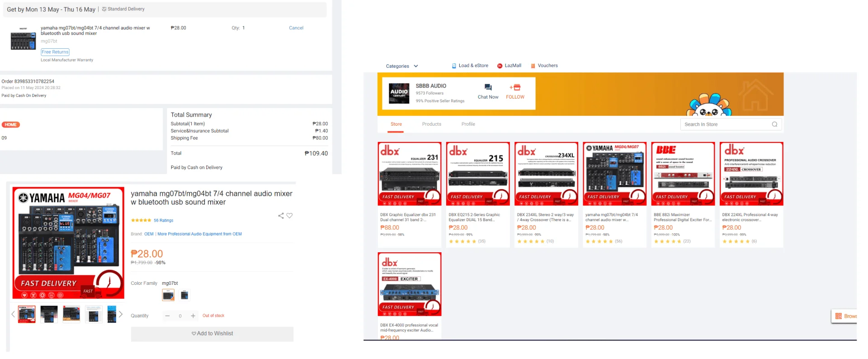Expand the Categories dropdown

402,66
